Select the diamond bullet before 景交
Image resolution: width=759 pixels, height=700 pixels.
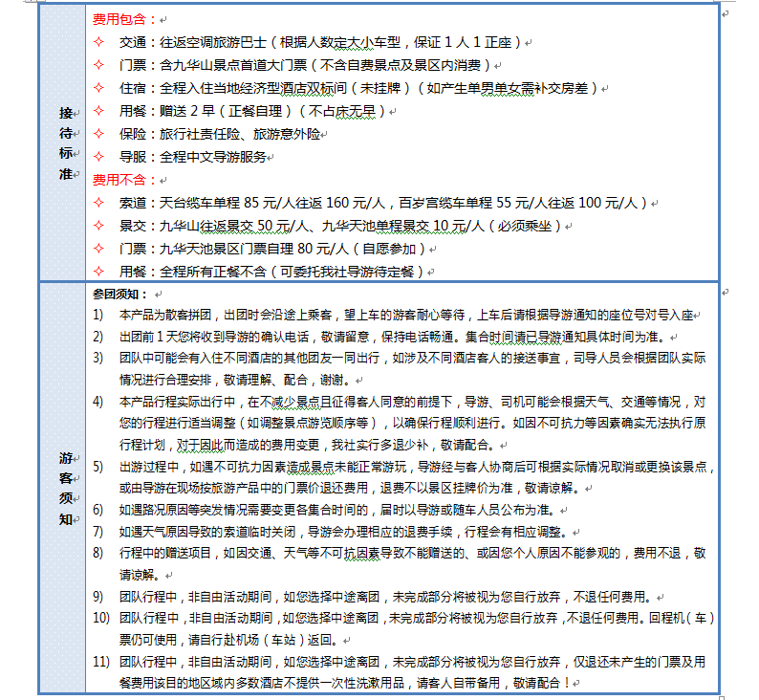click(x=98, y=226)
